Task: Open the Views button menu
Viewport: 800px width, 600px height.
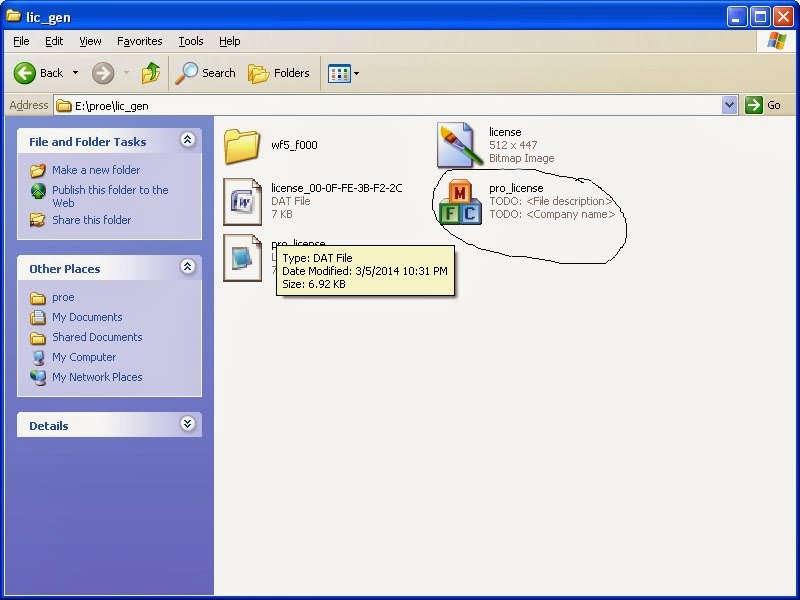Action: click(343, 73)
